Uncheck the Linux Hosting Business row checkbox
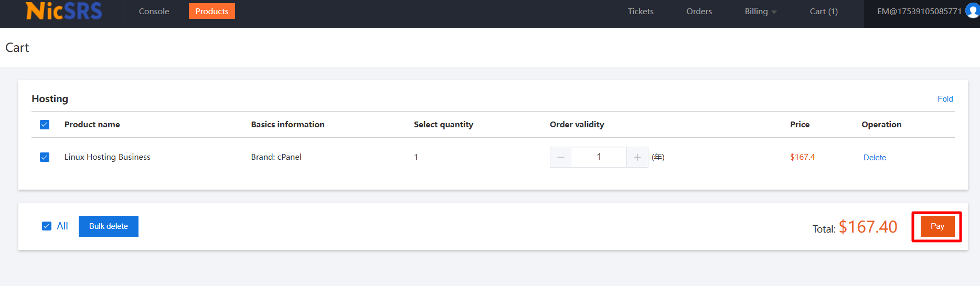Viewport: 980px width, 286px height. 45,157
